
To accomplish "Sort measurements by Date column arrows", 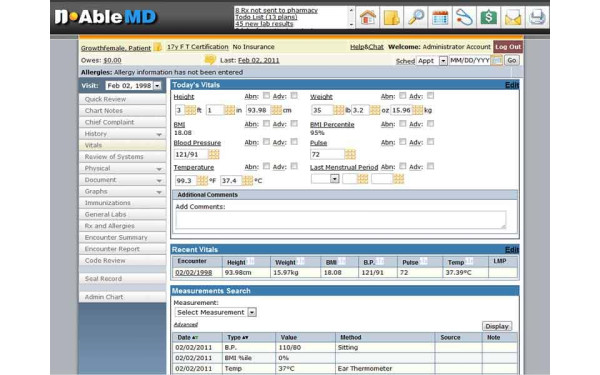I will pos(195,338).
